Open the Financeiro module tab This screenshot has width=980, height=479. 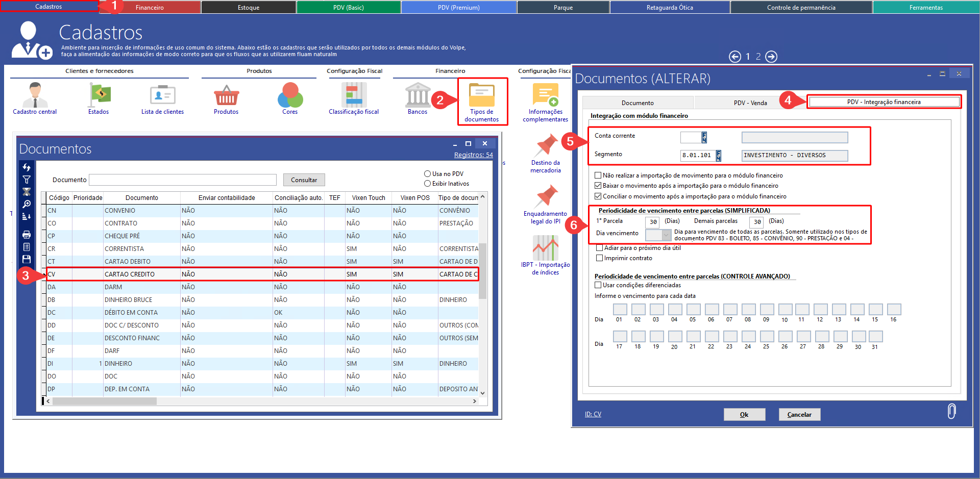click(150, 7)
